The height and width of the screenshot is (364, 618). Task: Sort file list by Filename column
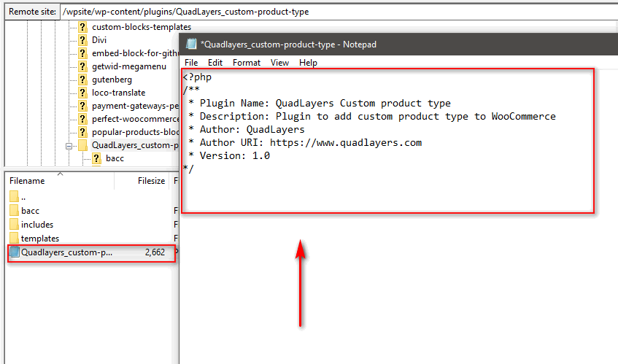(x=27, y=181)
